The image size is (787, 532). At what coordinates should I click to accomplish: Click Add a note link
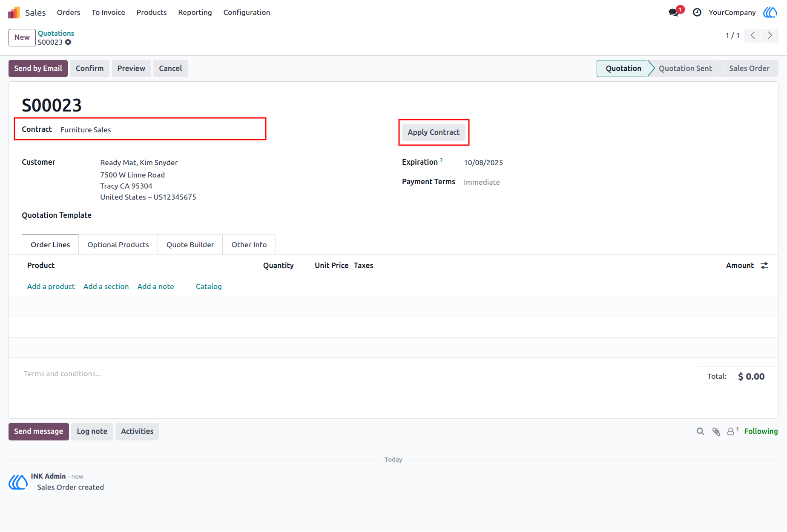click(x=155, y=286)
